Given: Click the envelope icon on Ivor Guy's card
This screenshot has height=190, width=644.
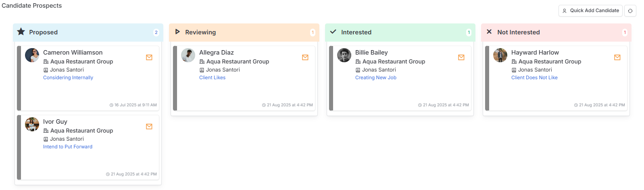Looking at the screenshot, I should 149,127.
